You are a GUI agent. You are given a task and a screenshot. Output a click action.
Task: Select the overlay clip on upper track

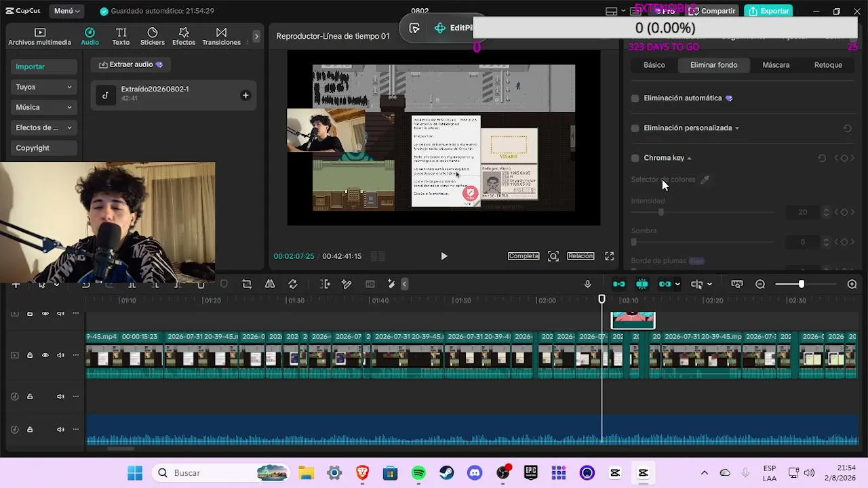[633, 320]
